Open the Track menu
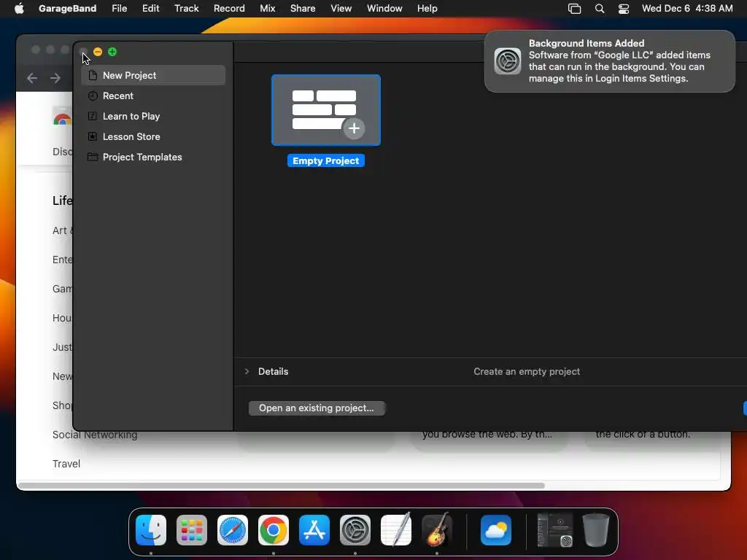This screenshot has height=560, width=747. 186,8
